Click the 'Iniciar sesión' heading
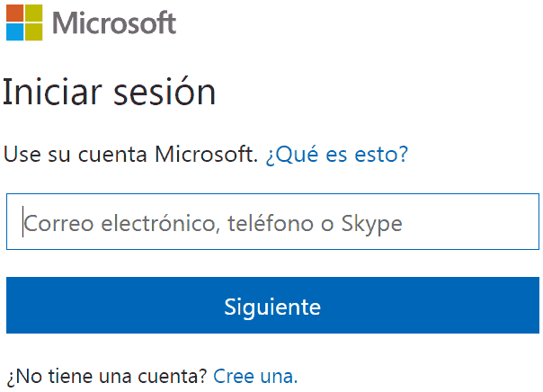Viewport: 543px width, 392px height. (x=110, y=92)
